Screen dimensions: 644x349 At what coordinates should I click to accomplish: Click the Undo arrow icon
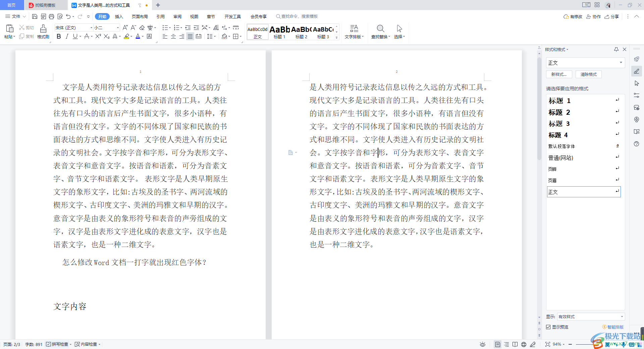[68, 16]
